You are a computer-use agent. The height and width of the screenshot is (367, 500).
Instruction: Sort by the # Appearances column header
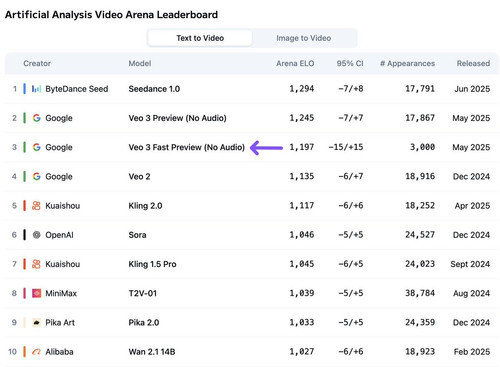[x=407, y=63]
